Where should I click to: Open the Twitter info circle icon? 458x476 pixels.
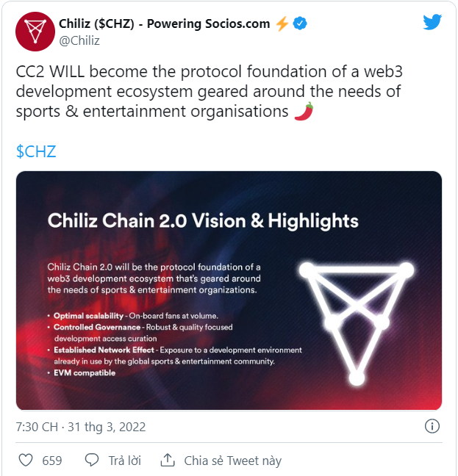click(433, 427)
